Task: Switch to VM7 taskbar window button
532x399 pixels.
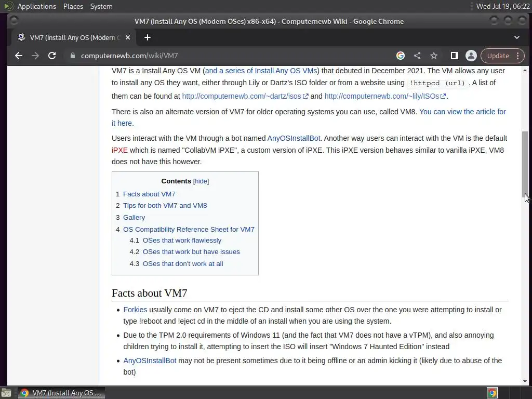Action: [x=61, y=393]
